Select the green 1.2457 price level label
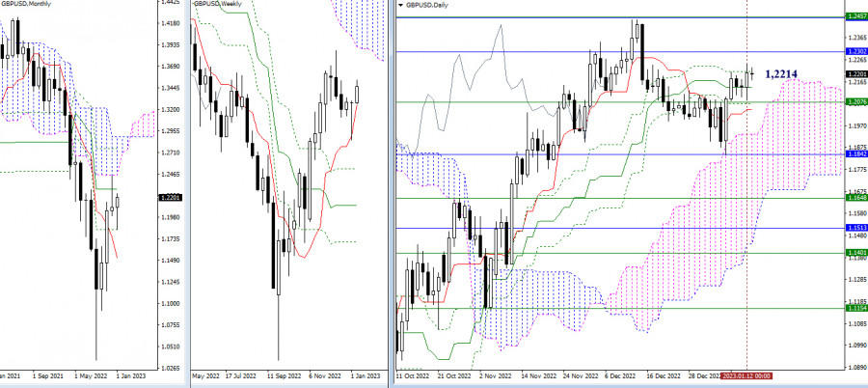868x388 pixels. (x=856, y=17)
